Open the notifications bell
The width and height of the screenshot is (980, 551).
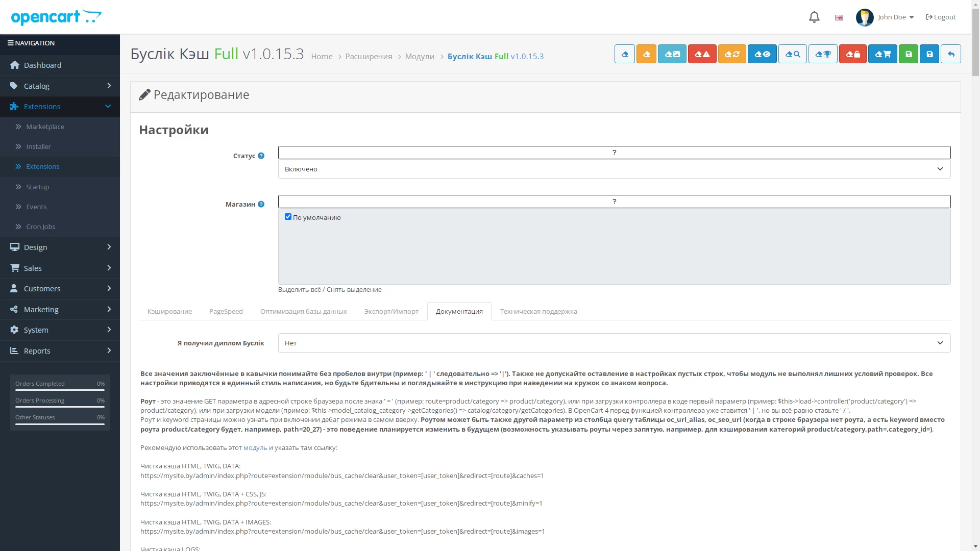[x=814, y=17]
